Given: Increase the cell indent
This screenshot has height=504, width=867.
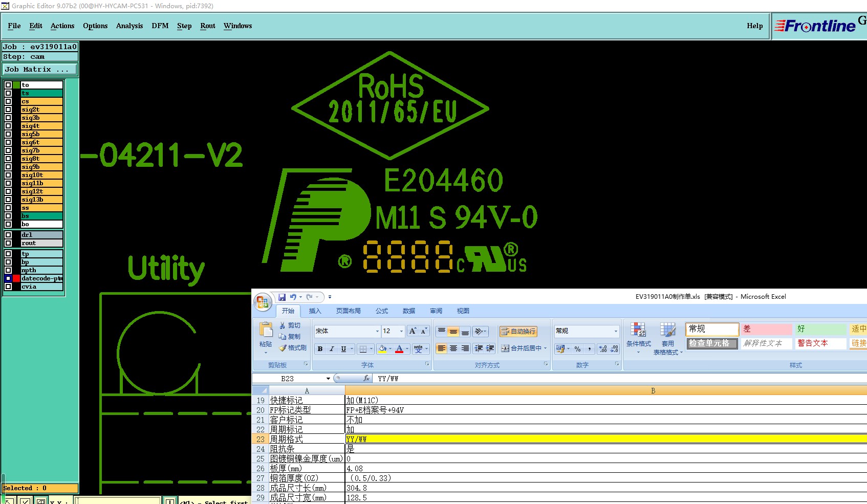Looking at the screenshot, I should (x=490, y=348).
